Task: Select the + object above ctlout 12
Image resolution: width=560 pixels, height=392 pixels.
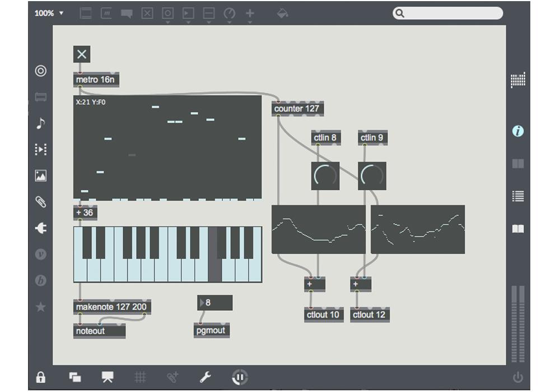Action: coord(361,284)
